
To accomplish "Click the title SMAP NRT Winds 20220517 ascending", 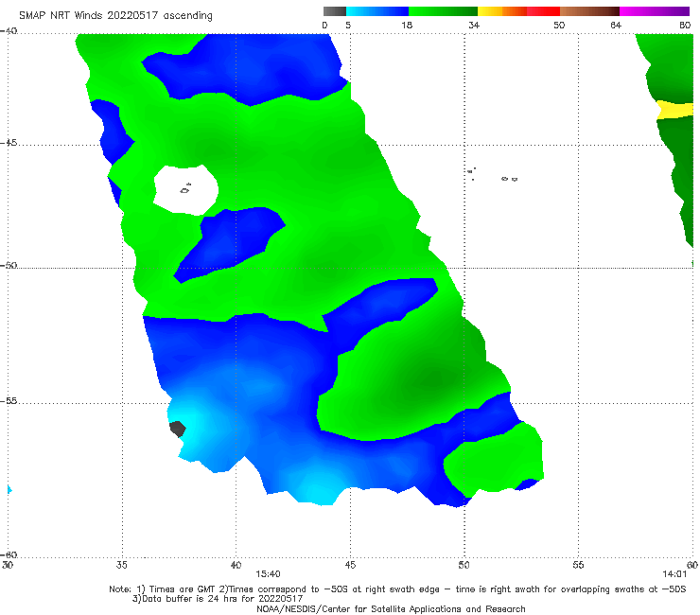I will click(115, 16).
